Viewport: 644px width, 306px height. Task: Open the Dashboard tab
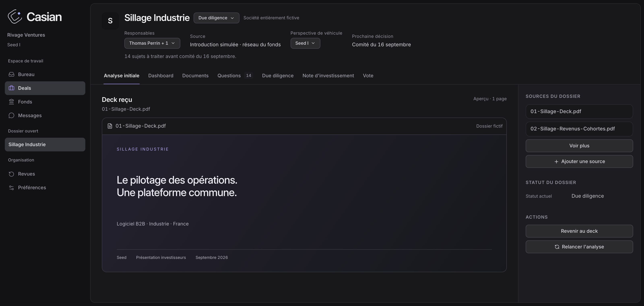coord(161,76)
